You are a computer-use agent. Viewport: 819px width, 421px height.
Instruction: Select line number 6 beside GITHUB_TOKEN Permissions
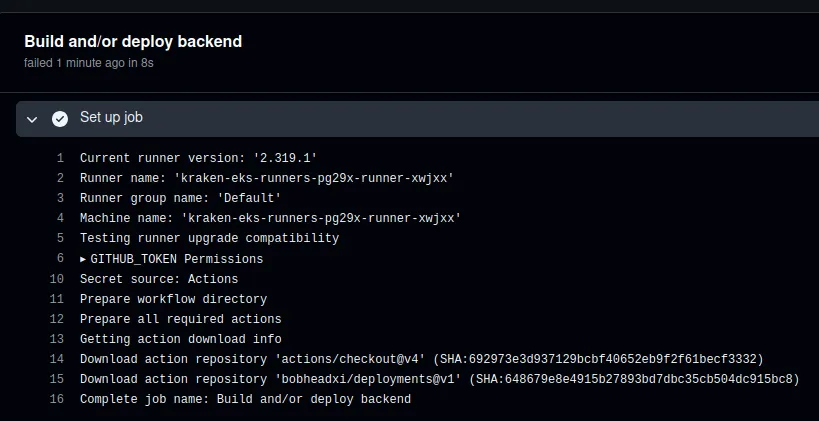point(60,259)
